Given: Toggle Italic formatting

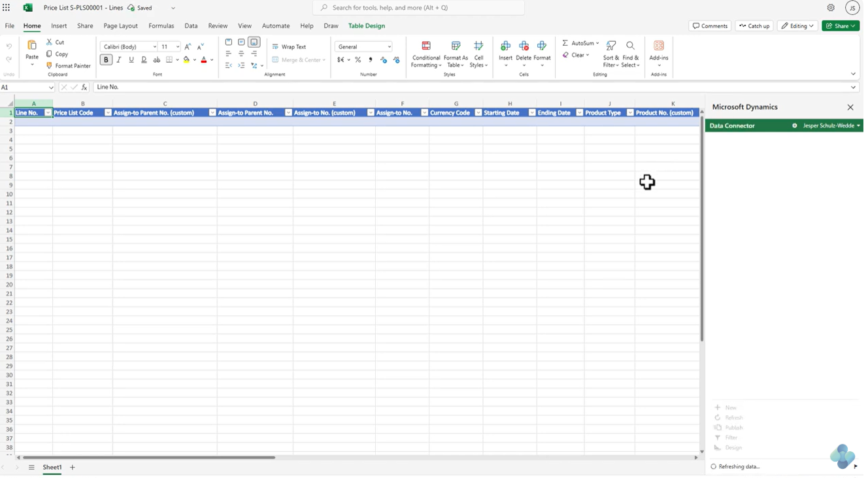Looking at the screenshot, I should (118, 60).
